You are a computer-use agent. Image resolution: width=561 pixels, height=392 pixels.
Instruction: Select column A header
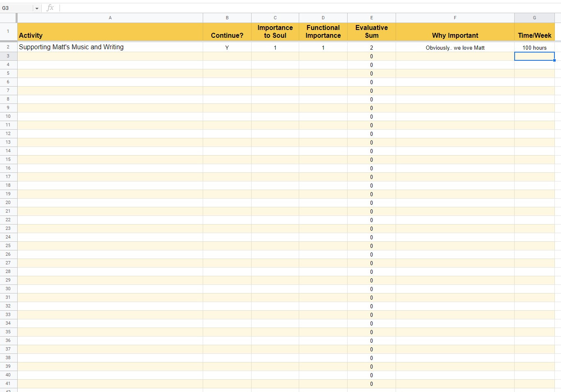pos(110,18)
